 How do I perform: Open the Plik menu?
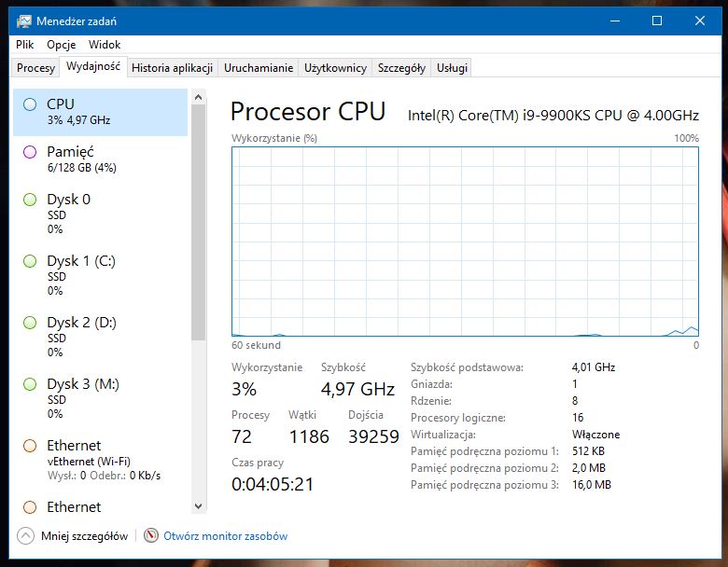pyautogui.click(x=24, y=45)
